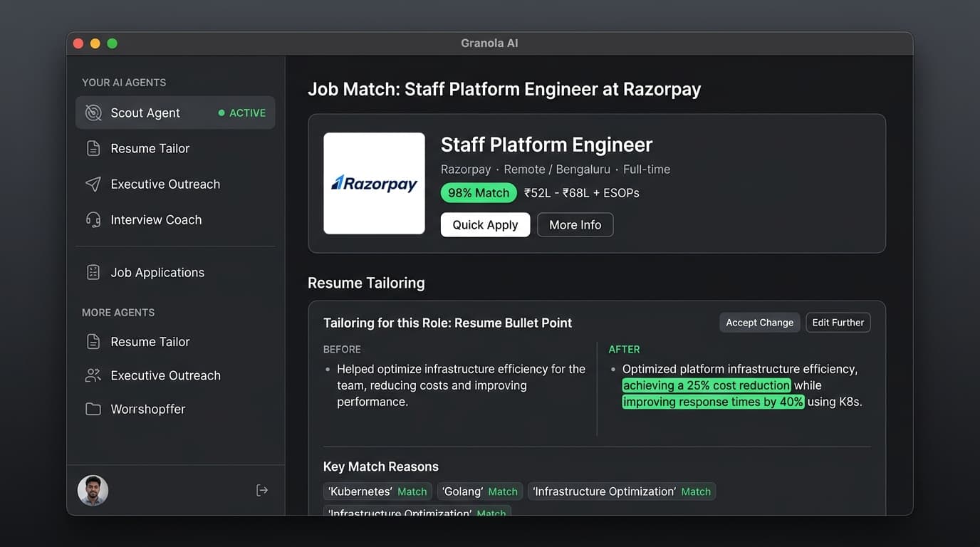Click the Staff Platform Engineer job title
Viewport: 980px width, 547px height.
pyautogui.click(x=546, y=145)
